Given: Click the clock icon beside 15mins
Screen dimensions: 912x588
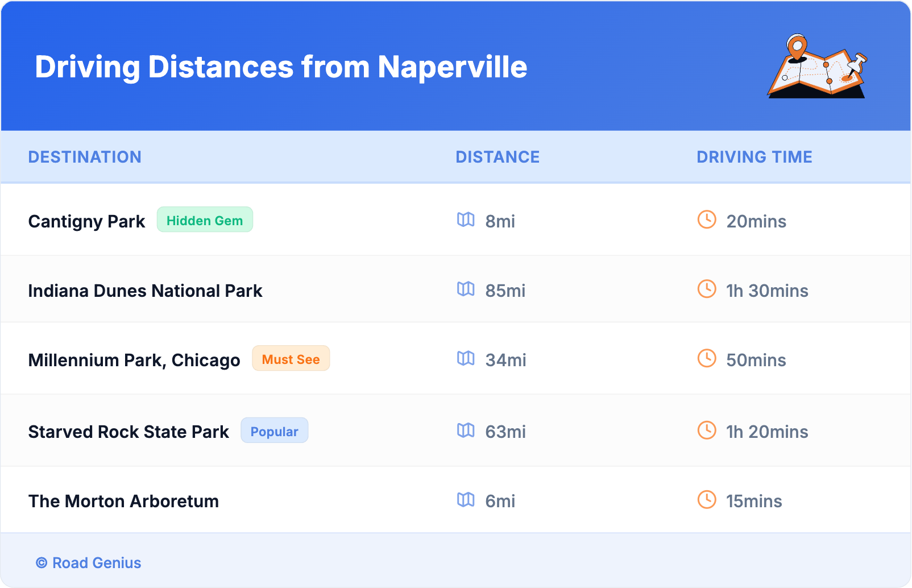Looking at the screenshot, I should pos(707,500).
